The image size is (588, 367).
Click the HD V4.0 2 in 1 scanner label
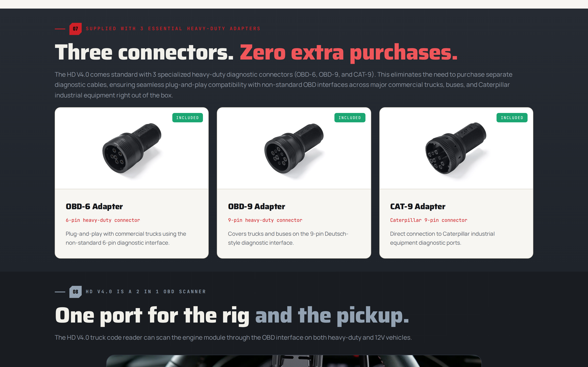click(146, 292)
